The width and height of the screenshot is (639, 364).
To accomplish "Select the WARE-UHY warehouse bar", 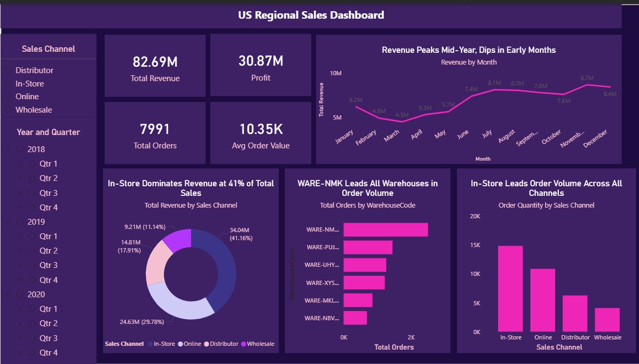I will click(x=365, y=265).
